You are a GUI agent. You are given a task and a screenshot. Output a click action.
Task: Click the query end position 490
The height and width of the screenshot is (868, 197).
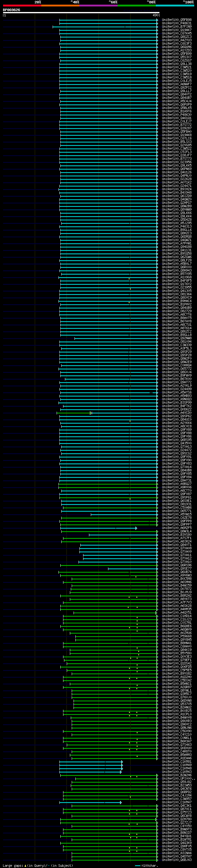(155, 15)
